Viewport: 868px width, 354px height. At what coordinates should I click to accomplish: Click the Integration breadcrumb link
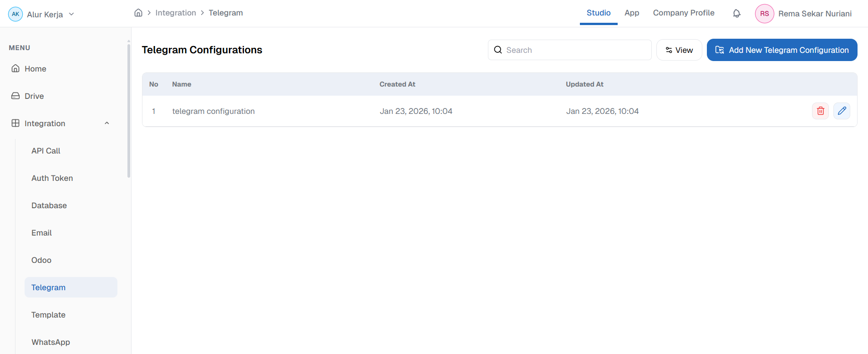176,13
